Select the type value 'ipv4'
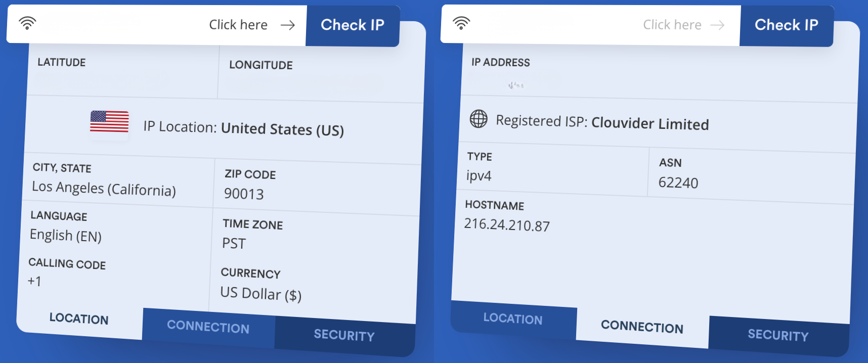The image size is (868, 363). point(479,176)
